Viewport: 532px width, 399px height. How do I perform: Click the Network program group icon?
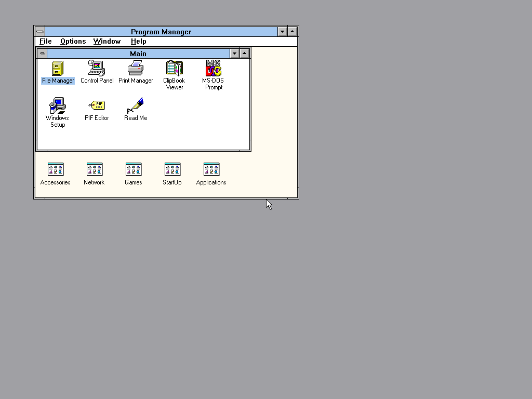(x=95, y=170)
